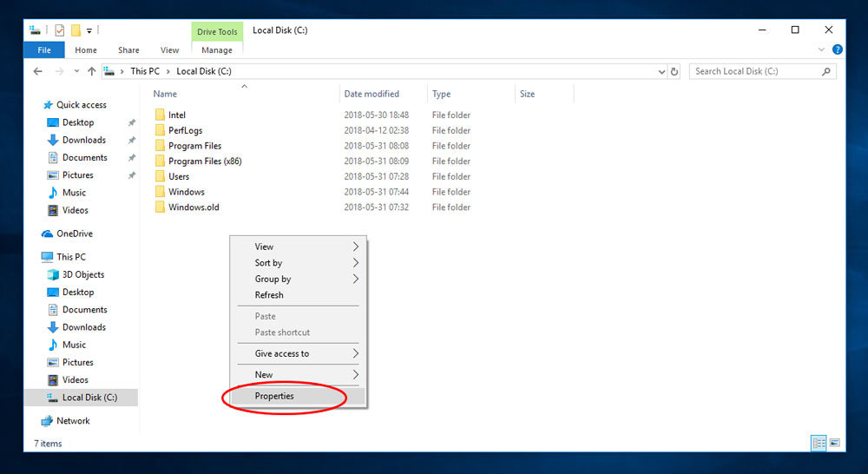Select the Intel folder icon
This screenshot has height=474, width=868.
(160, 115)
